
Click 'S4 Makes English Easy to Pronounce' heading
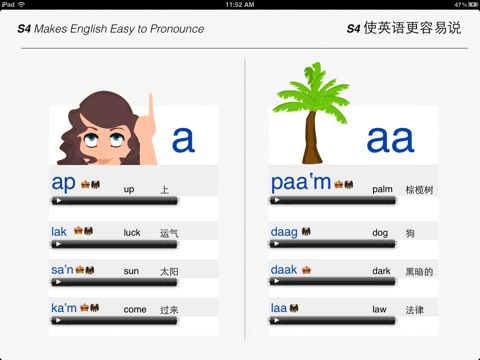[x=111, y=29]
